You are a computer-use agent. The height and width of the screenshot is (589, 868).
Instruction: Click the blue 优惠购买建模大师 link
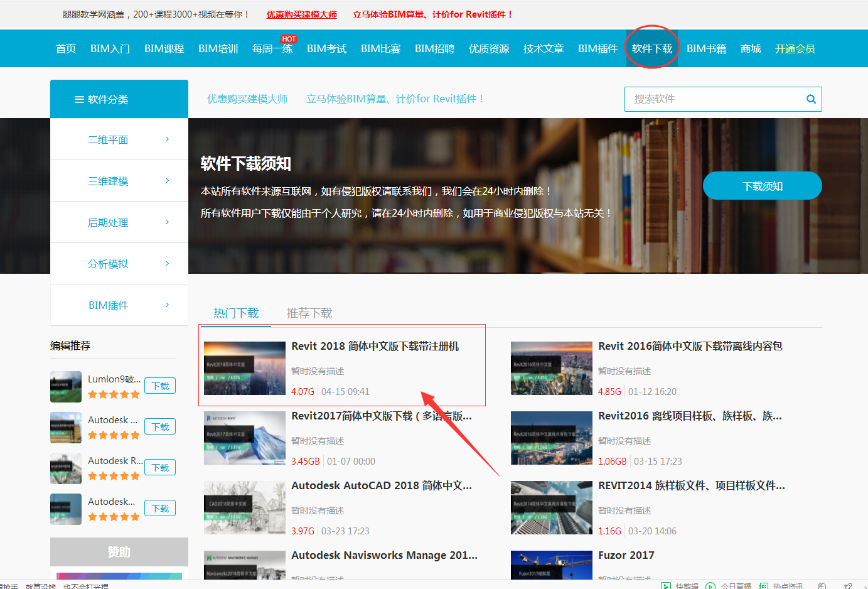click(x=247, y=99)
